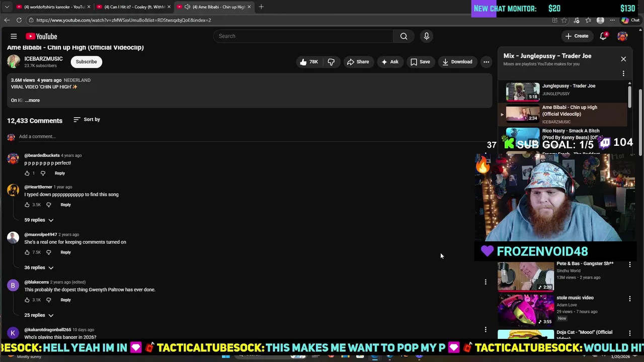644x362 pixels.
Task: Reload the current page
Action: pos(19,20)
